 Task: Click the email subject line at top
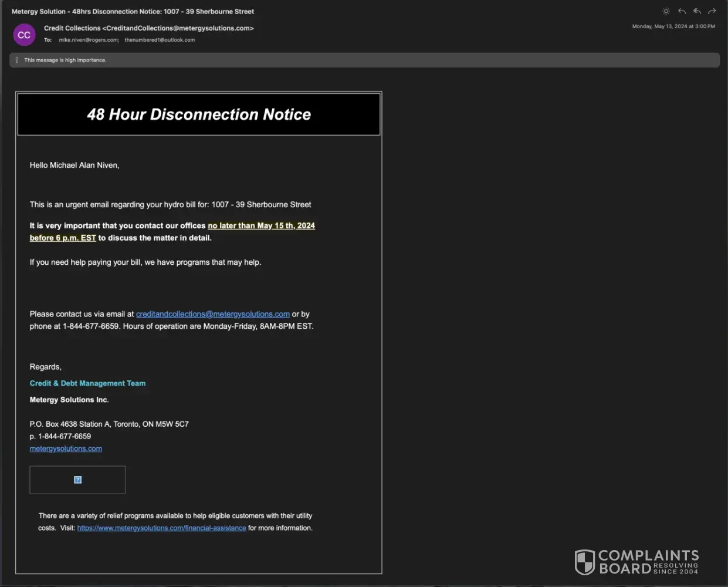point(133,11)
